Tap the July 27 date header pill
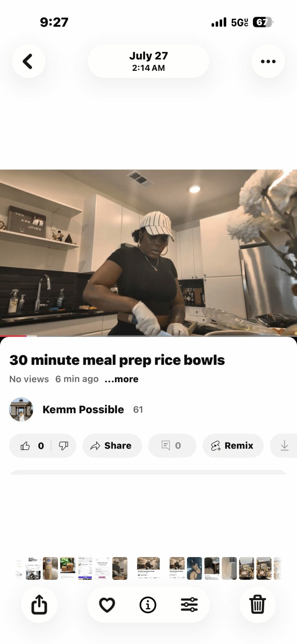 pyautogui.click(x=148, y=61)
